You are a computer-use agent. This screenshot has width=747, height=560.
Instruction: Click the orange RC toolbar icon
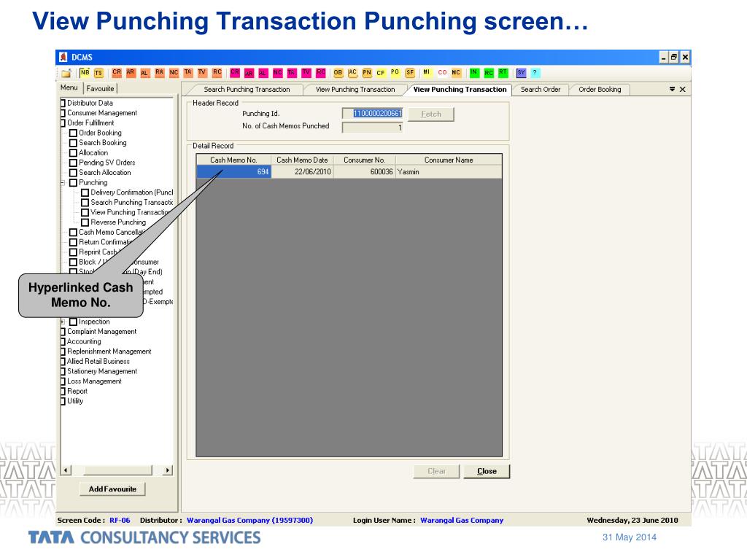click(x=217, y=72)
